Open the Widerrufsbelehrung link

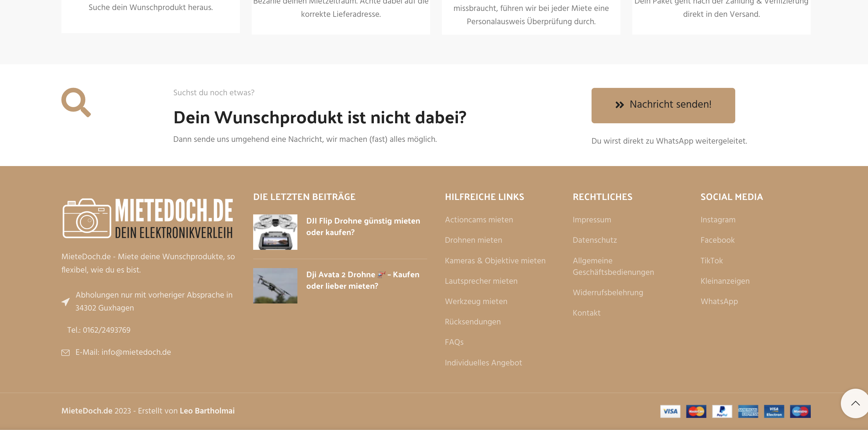coord(607,292)
